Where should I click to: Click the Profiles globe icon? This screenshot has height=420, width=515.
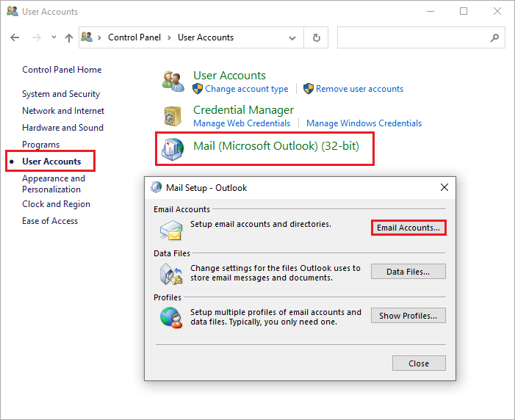pyautogui.click(x=171, y=317)
